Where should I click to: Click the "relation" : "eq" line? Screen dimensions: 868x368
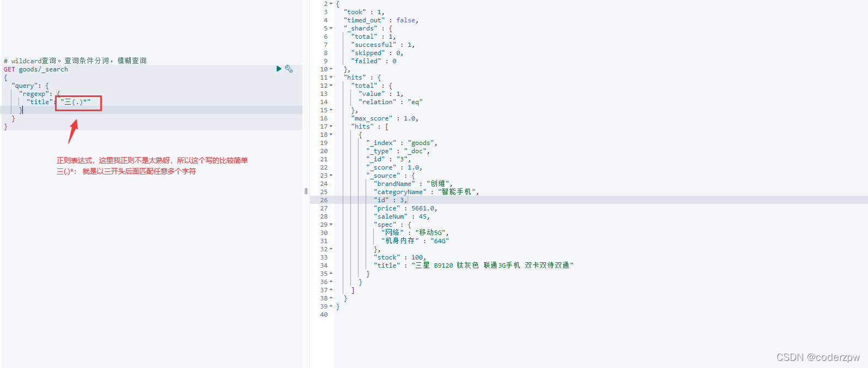coord(391,102)
